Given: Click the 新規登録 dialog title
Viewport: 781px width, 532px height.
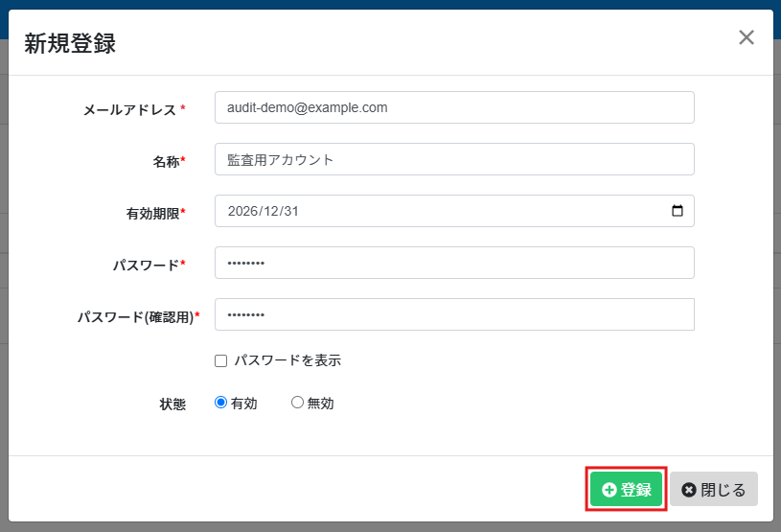Looking at the screenshot, I should click(x=70, y=43).
